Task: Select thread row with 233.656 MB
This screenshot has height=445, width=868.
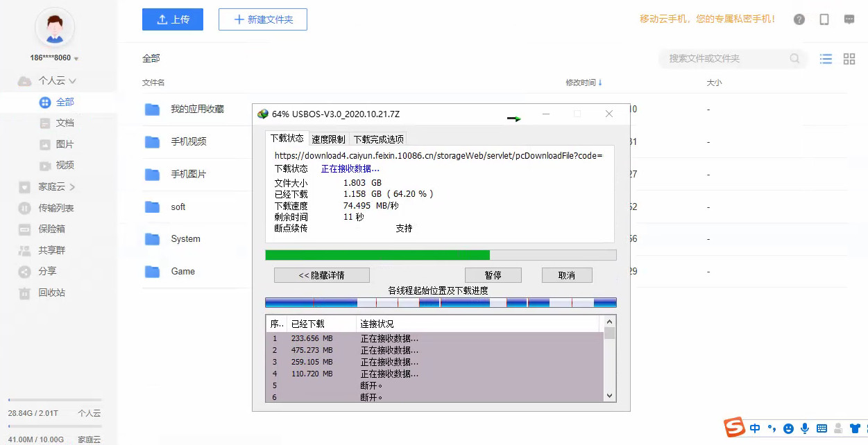Action: [434, 339]
